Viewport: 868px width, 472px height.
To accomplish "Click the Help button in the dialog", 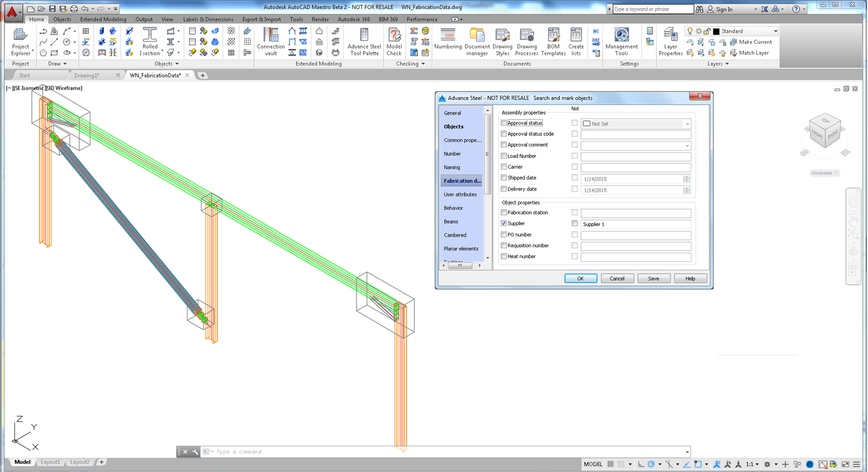I will tap(690, 279).
